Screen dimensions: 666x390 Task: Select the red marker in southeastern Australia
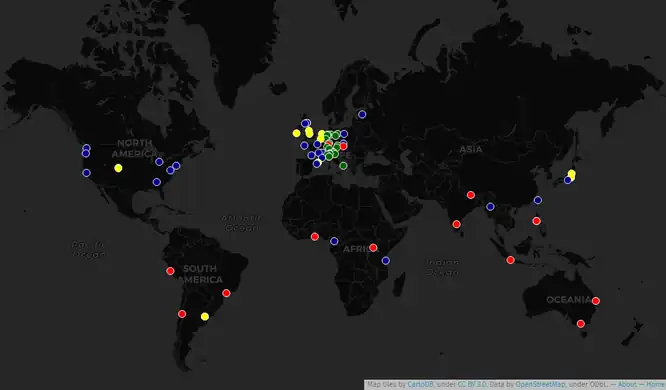pos(581,324)
